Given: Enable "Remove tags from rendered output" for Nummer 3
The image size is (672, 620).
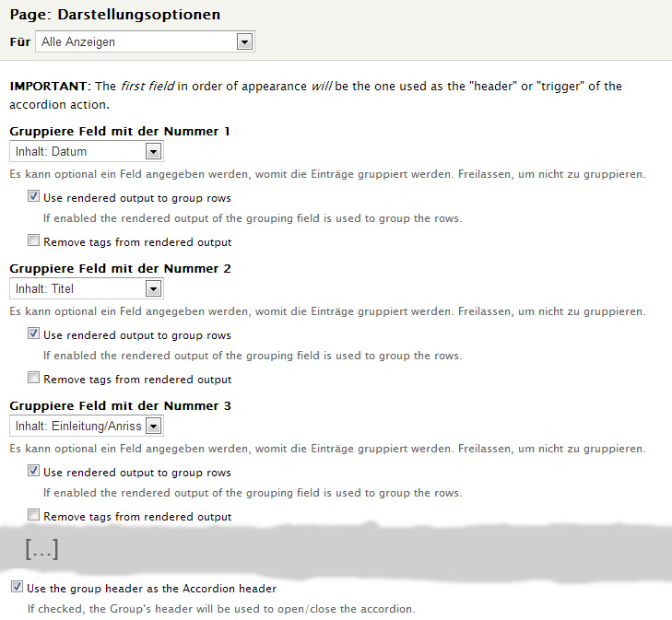Looking at the screenshot, I should [34, 516].
